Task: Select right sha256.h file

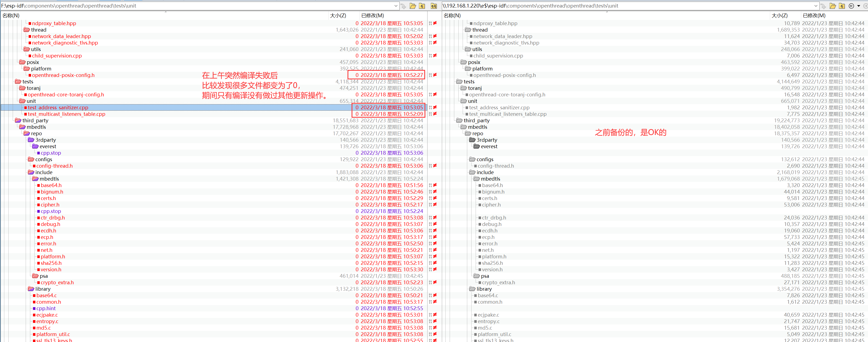Action: click(x=492, y=263)
